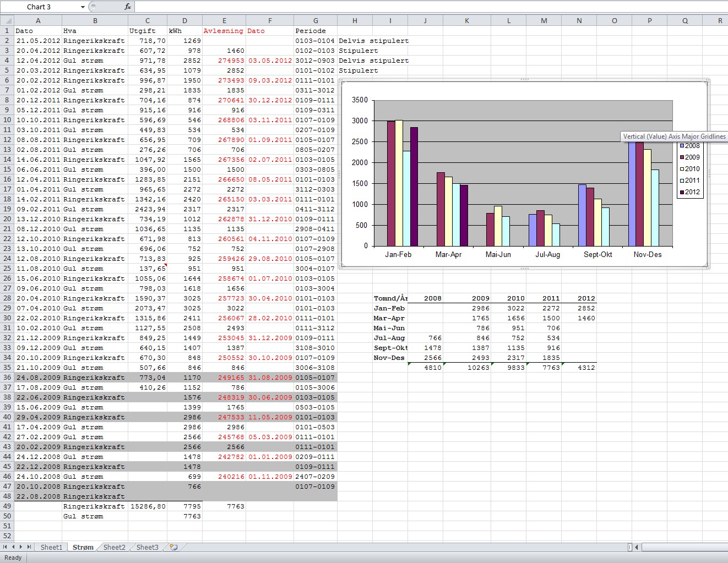Switch to the Sheet1 tab
Viewport: 728px width, 563px height.
coord(51,547)
